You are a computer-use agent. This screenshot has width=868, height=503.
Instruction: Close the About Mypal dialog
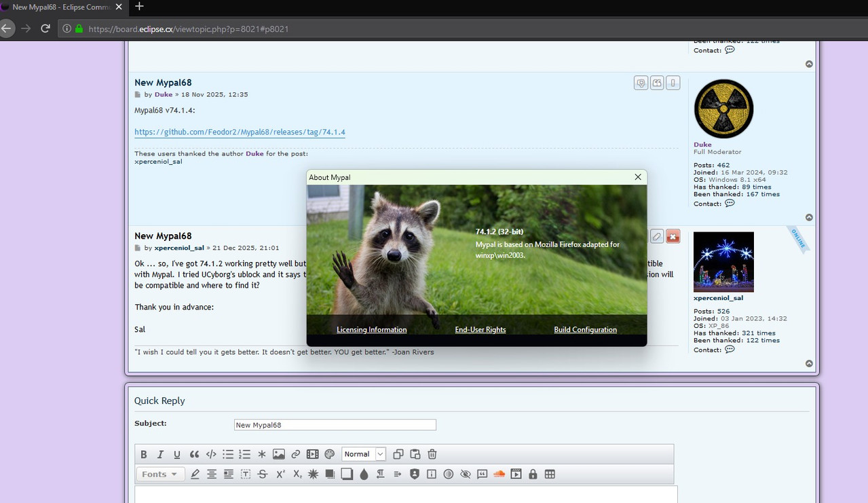point(637,177)
